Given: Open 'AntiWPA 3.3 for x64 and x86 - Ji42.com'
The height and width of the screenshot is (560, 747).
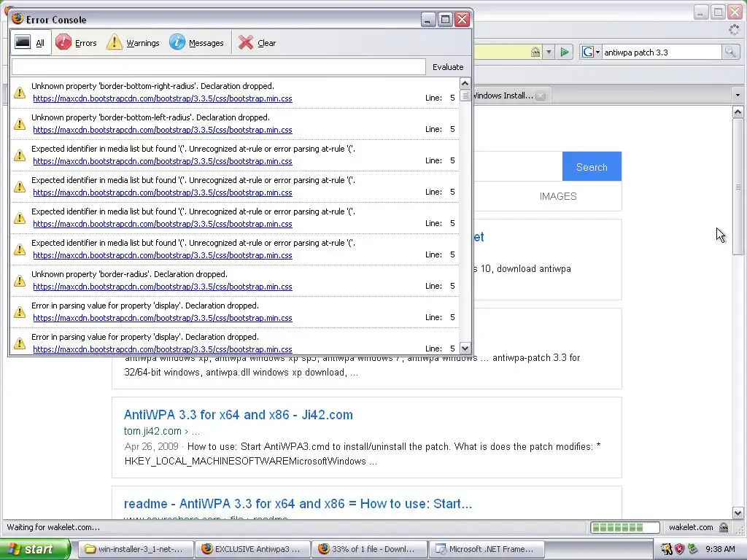Looking at the screenshot, I should point(239,415).
